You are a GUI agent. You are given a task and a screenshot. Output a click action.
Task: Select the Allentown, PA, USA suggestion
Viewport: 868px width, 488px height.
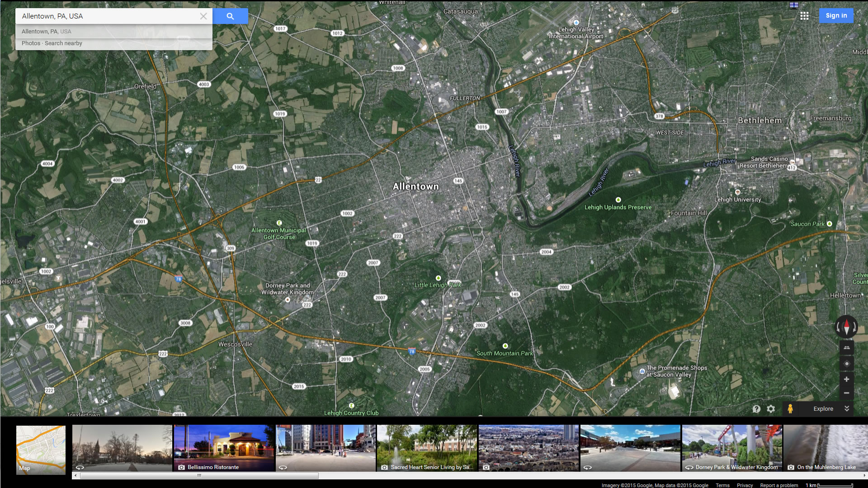click(47, 32)
